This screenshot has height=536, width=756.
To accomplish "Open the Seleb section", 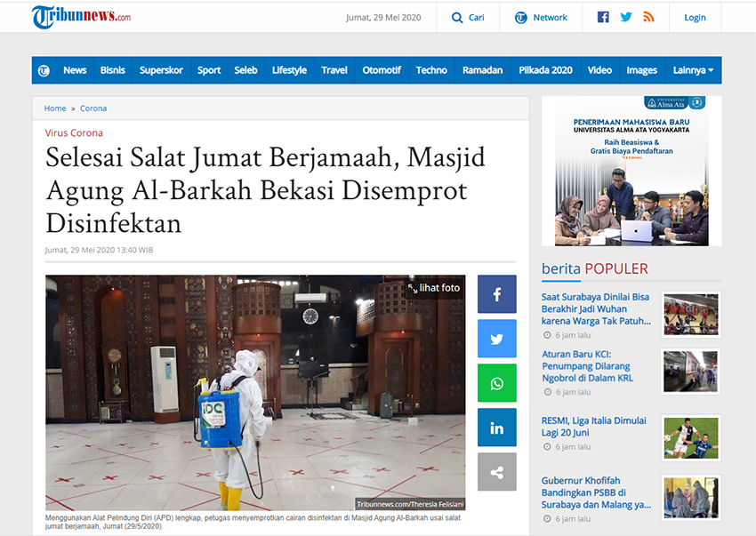I will (245, 70).
